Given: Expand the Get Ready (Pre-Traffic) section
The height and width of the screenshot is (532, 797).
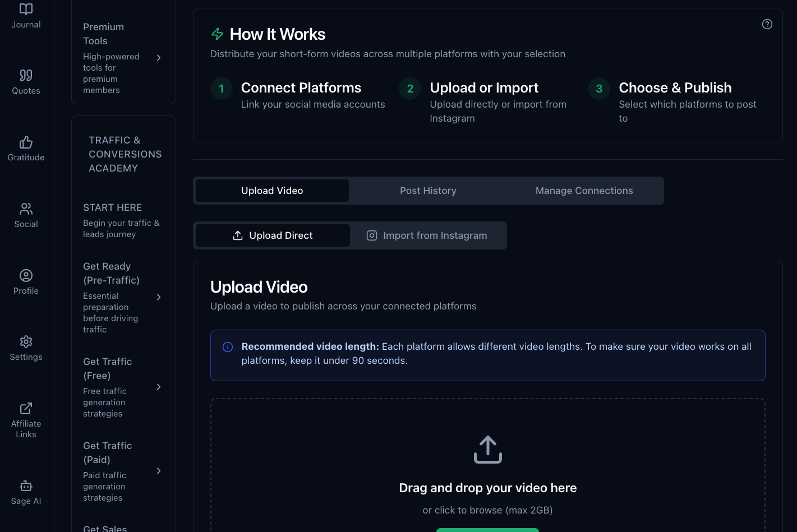Looking at the screenshot, I should pos(159,297).
